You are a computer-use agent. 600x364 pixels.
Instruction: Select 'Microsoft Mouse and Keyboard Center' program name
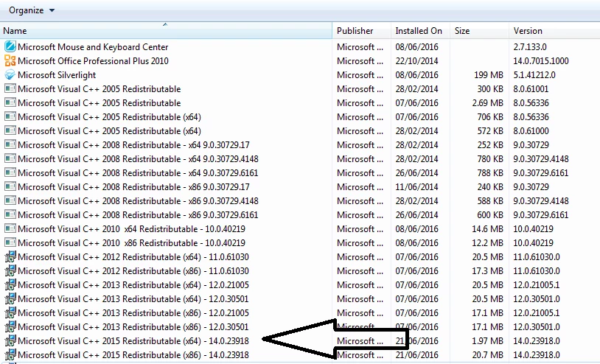(x=93, y=47)
